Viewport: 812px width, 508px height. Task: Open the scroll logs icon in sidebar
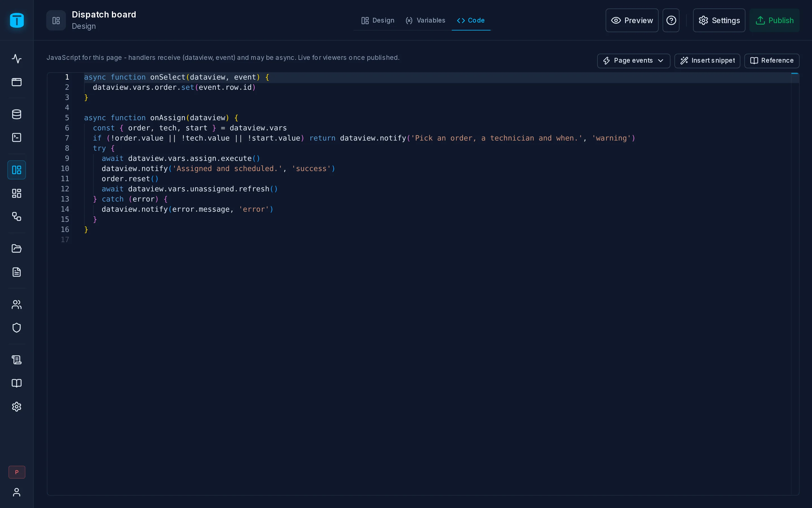pyautogui.click(x=17, y=360)
